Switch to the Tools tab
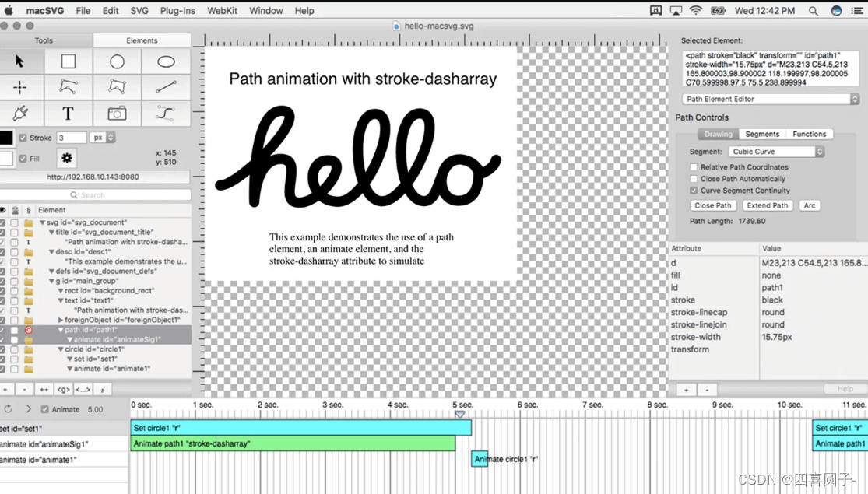Image resolution: width=868 pixels, height=494 pixels. [x=44, y=40]
